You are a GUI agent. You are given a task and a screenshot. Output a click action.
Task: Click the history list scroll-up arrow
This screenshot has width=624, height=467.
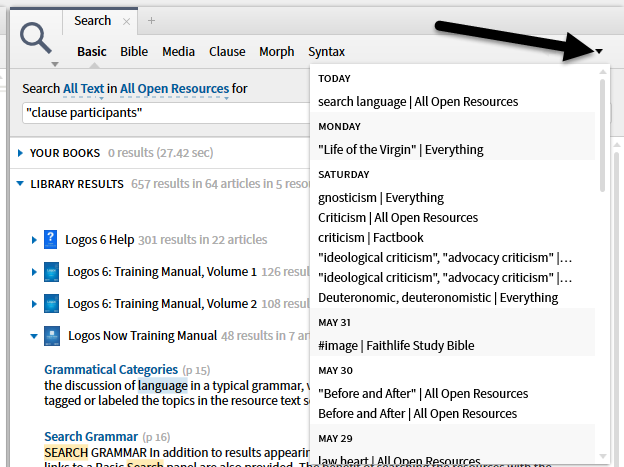point(603,72)
